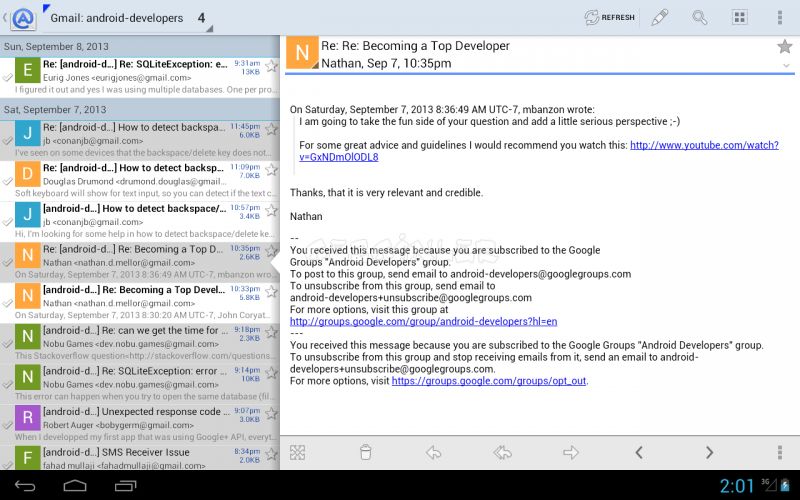Click the single-arrow reply icon
The image size is (800, 500).
pyautogui.click(x=433, y=453)
